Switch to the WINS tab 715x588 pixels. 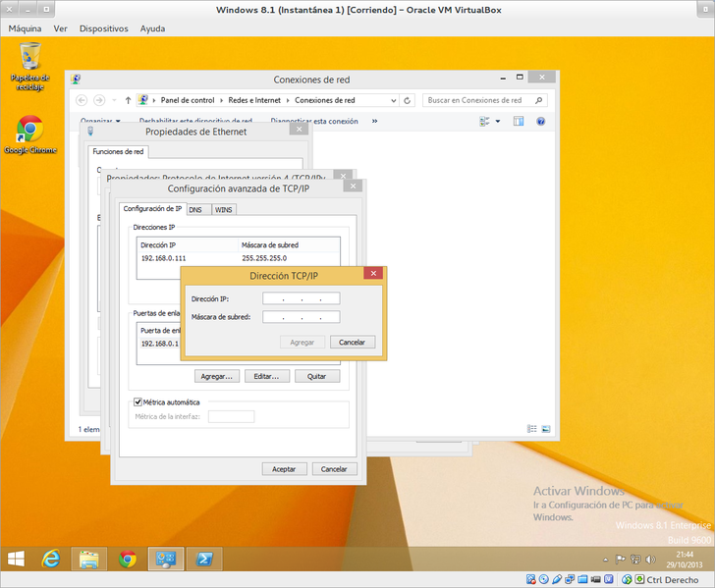(224, 210)
